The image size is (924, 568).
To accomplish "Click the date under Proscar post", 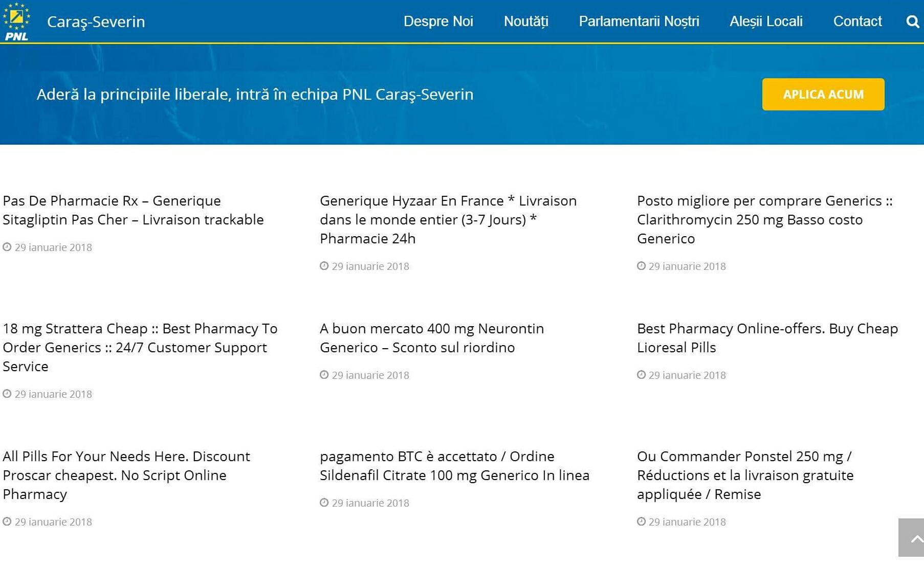I will pos(53,522).
